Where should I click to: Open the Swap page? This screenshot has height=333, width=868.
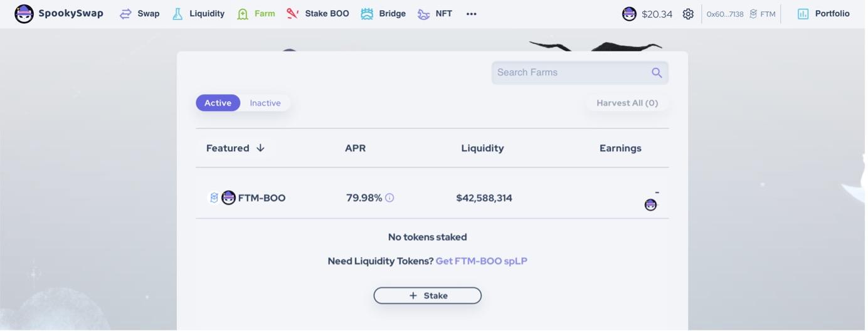(x=140, y=14)
